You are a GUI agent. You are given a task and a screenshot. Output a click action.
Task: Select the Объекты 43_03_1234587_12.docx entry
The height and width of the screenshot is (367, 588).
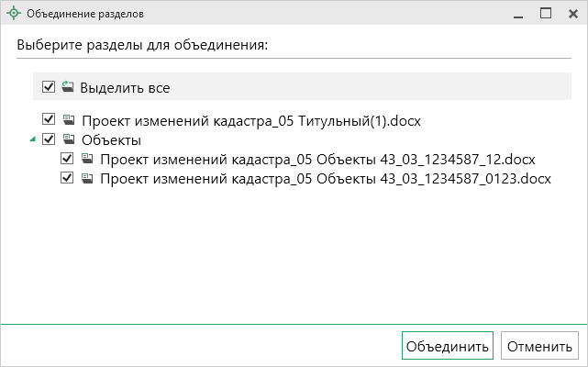coord(317,159)
